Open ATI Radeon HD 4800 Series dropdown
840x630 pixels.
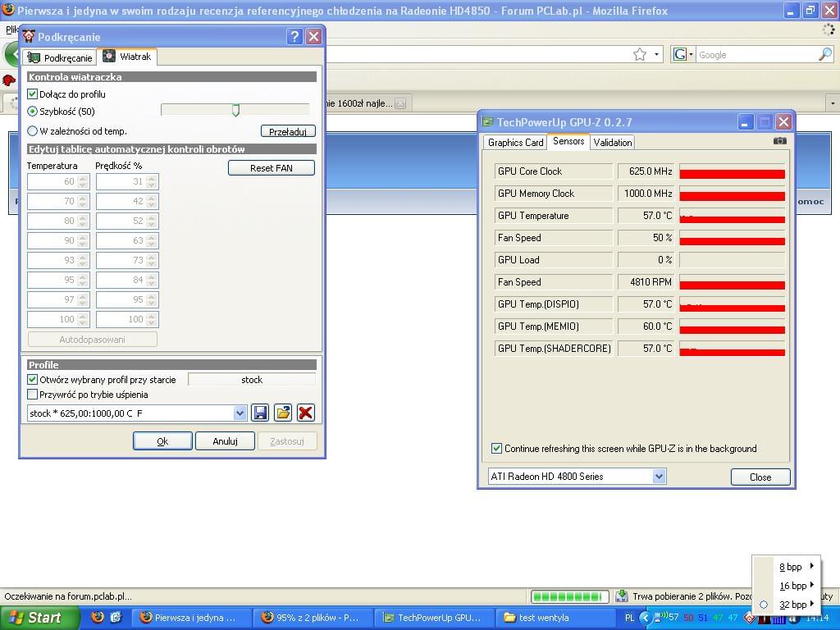coord(659,477)
